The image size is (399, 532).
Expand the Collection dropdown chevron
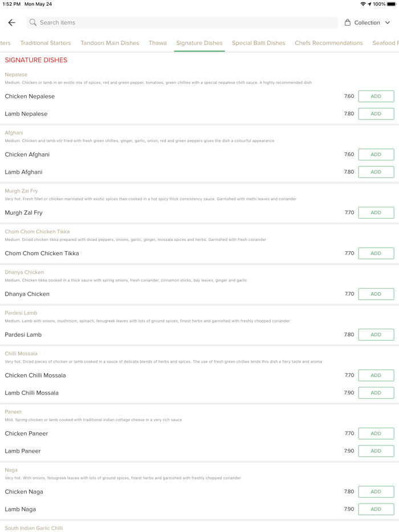388,23
